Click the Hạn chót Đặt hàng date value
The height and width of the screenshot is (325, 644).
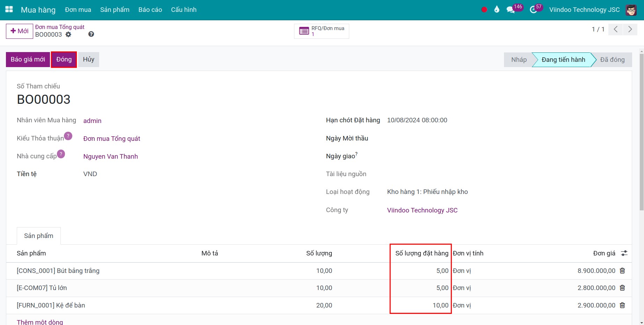(417, 120)
